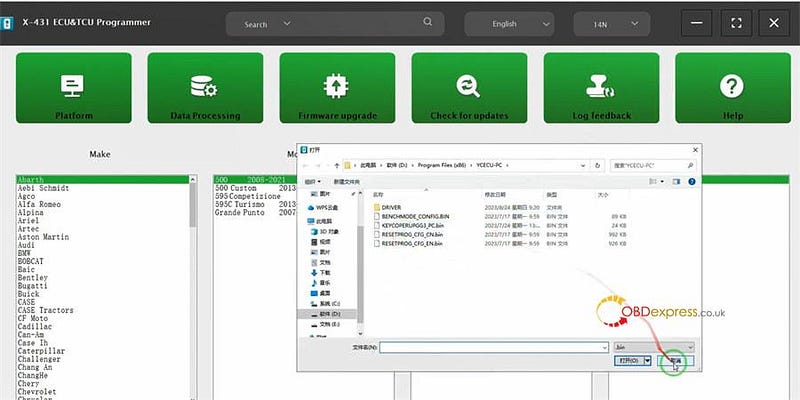The width and height of the screenshot is (800, 400).
Task: Select This PC (此电脑) in dialog sidebar
Action: 320,221
